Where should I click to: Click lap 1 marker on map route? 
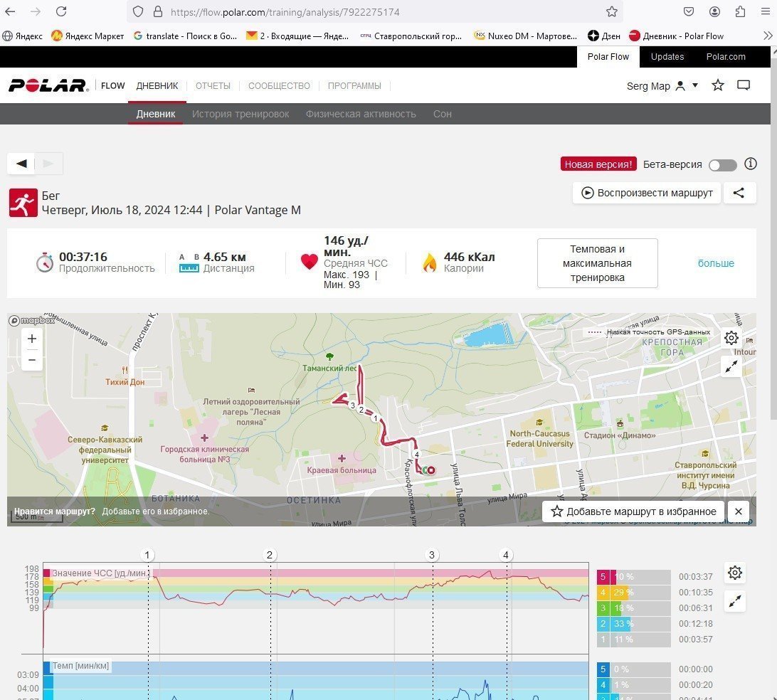376,418
